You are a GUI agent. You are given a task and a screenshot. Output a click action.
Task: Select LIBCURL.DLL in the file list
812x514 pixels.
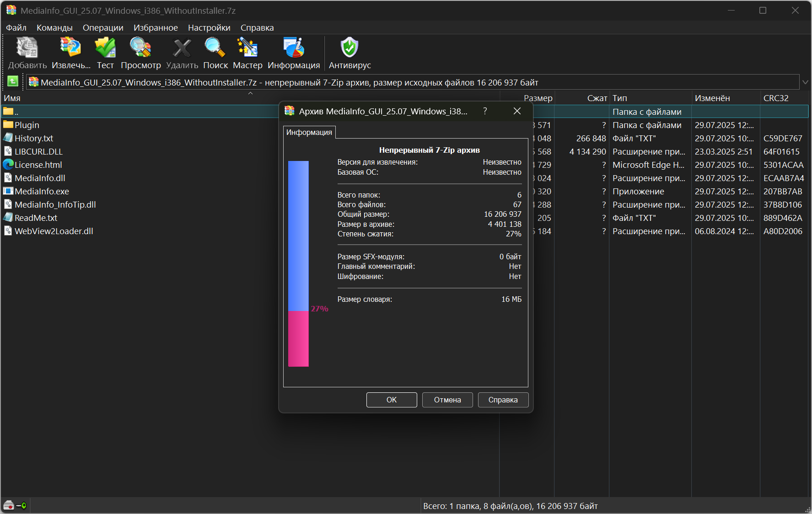coord(38,151)
